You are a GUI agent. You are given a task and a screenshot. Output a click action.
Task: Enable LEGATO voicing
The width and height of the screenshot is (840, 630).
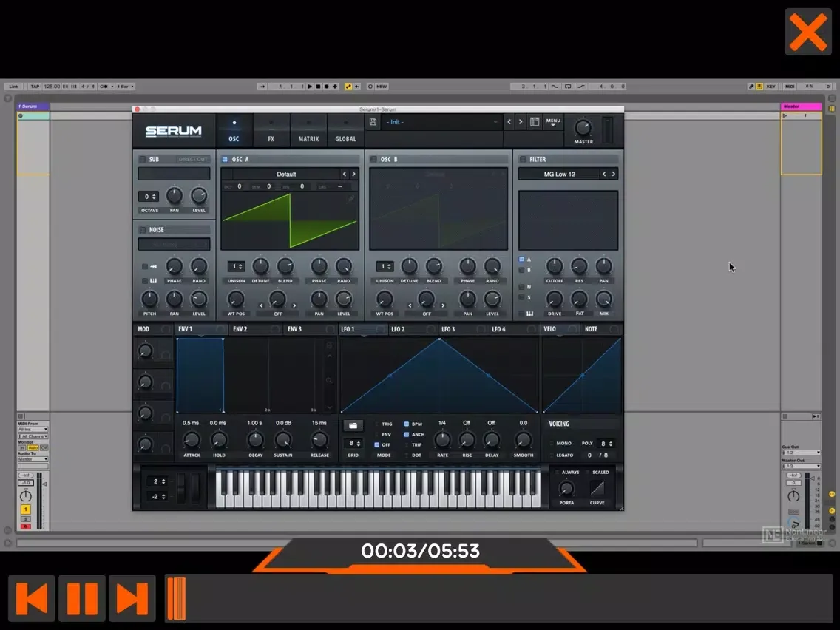pos(552,455)
